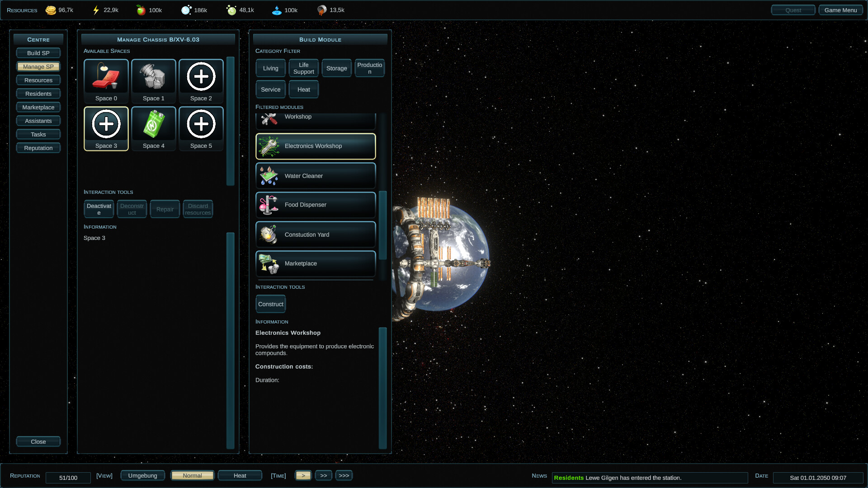Select the Water Cleaner module icon
Screen dimensions: 868x488
pyautogui.click(x=269, y=176)
